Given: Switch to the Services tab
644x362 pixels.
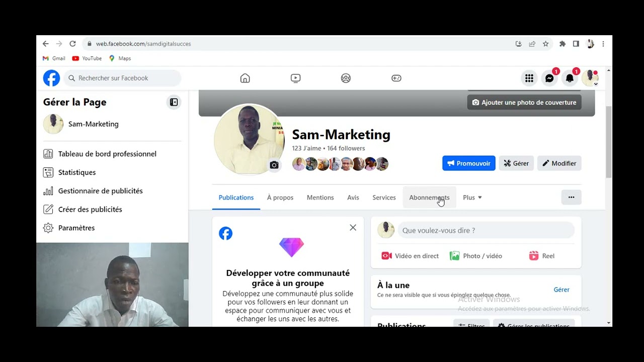Looking at the screenshot, I should click(x=384, y=198).
